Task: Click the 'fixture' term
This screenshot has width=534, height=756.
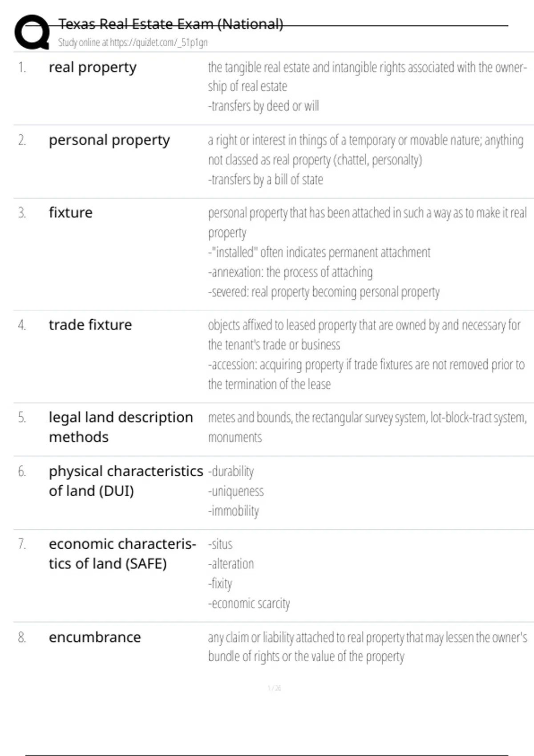Action: [71, 213]
